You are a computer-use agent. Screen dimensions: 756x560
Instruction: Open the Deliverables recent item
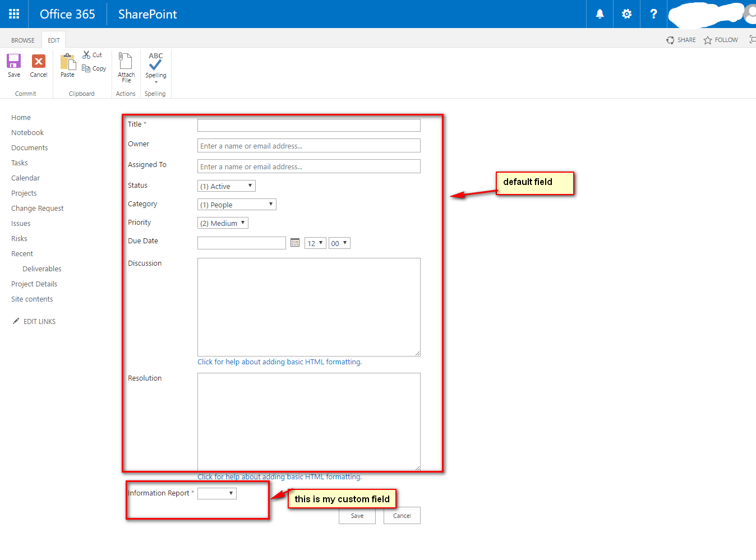coord(42,269)
